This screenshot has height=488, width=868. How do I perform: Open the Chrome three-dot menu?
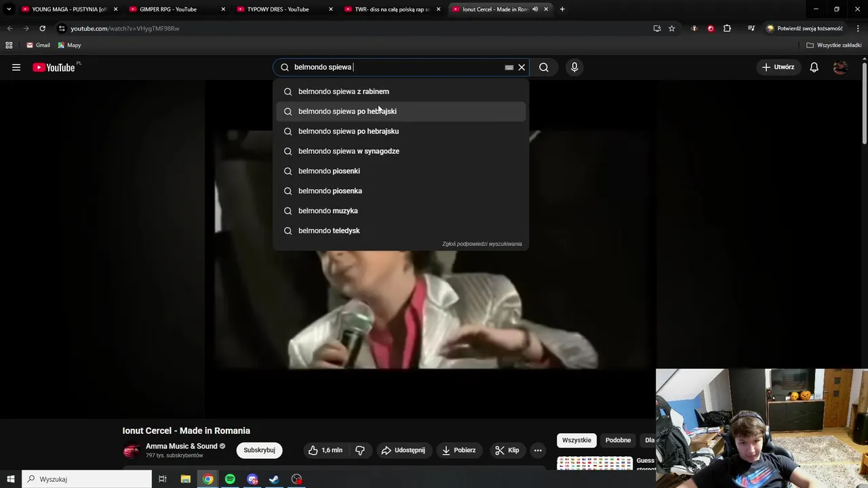point(859,28)
